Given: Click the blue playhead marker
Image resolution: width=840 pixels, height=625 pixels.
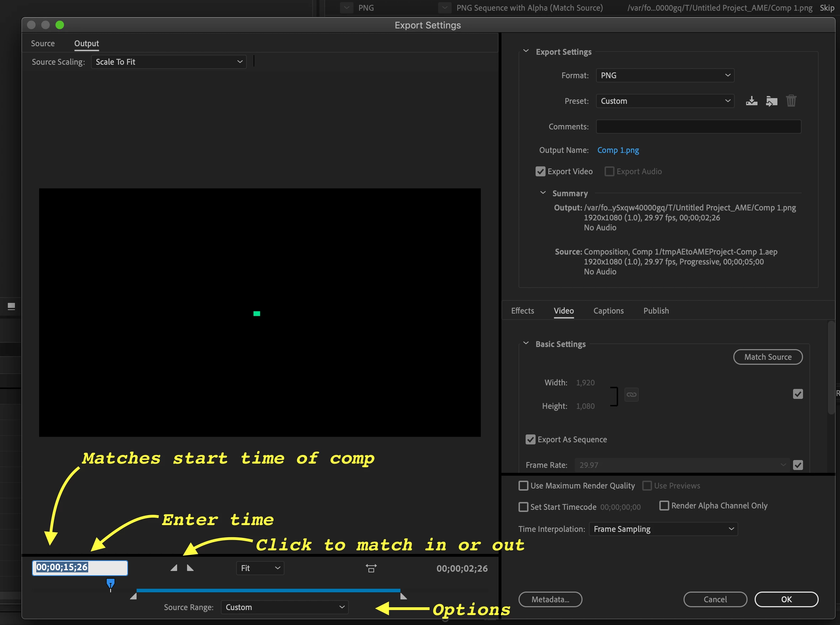Looking at the screenshot, I should [x=111, y=583].
